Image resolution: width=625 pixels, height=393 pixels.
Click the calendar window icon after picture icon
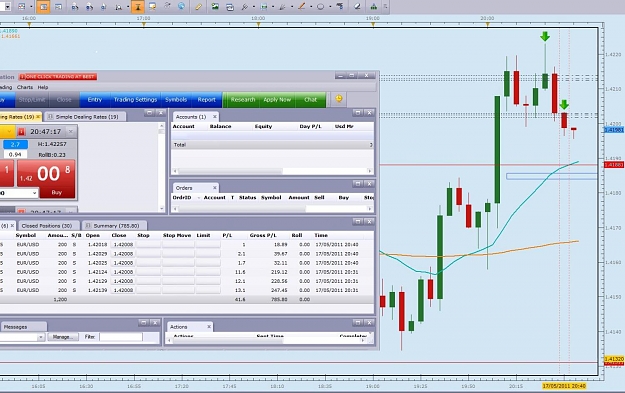(x=230, y=6)
